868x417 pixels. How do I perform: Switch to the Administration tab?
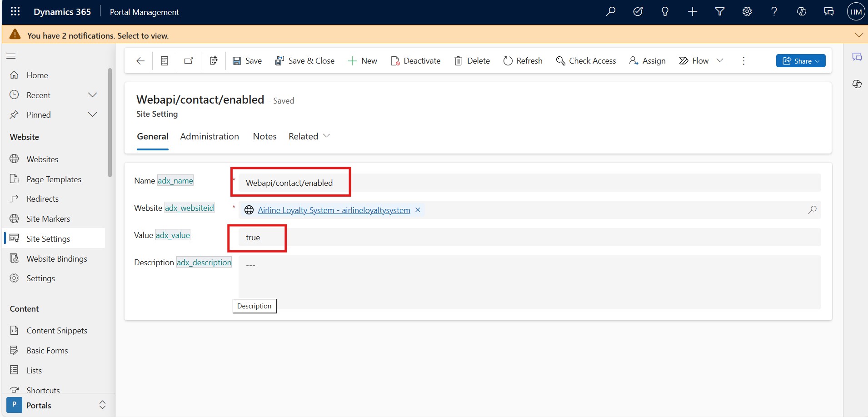coord(210,136)
